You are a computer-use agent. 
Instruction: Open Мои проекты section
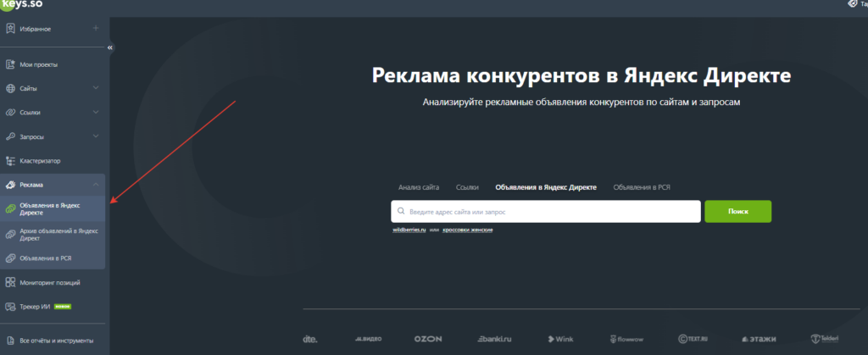(x=39, y=64)
